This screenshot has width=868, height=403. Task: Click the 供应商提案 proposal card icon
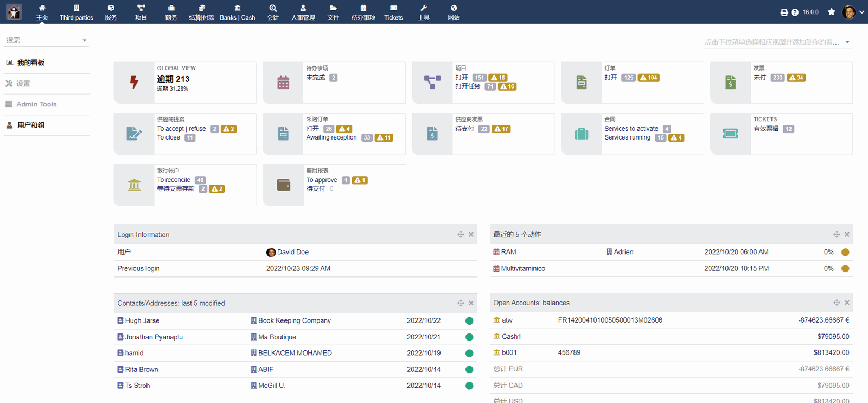[134, 134]
